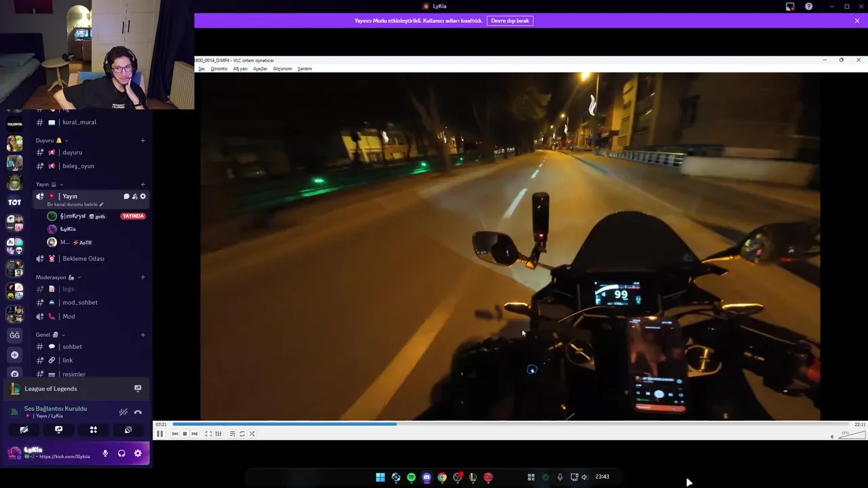Open Spotify from the taskbar
This screenshot has height=488, width=868.
(411, 477)
